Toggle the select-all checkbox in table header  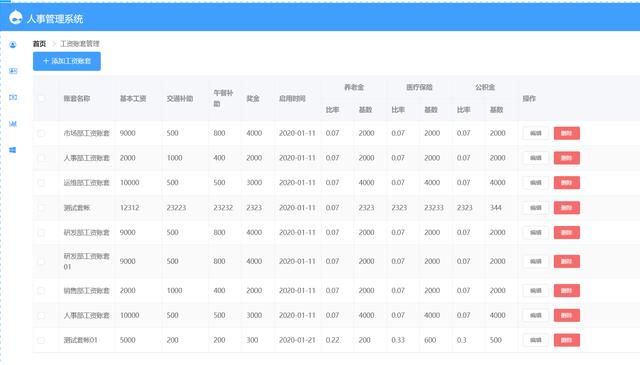[41, 98]
